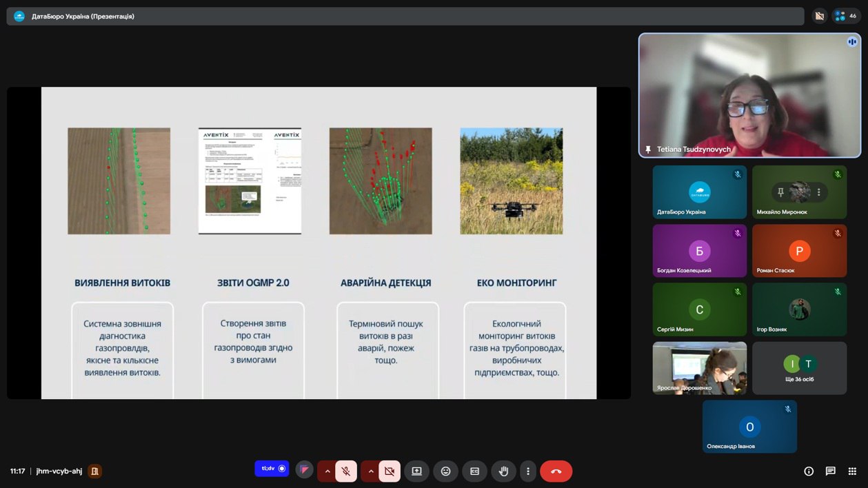Raise hand using the hand icon

tap(503, 471)
